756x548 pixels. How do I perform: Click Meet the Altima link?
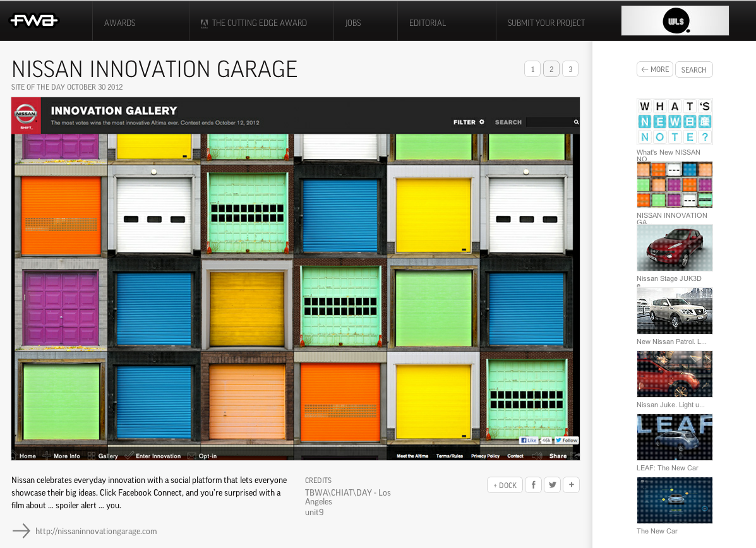(x=412, y=456)
